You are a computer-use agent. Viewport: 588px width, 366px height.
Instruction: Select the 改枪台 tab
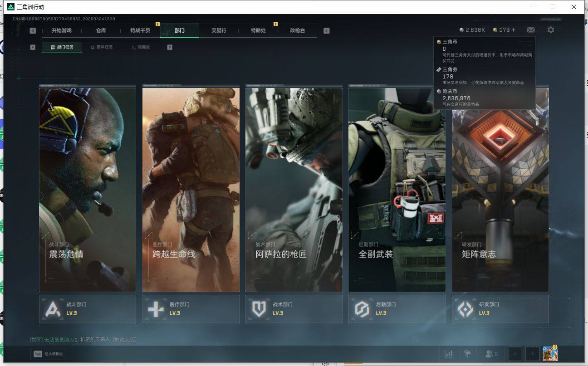(x=297, y=30)
